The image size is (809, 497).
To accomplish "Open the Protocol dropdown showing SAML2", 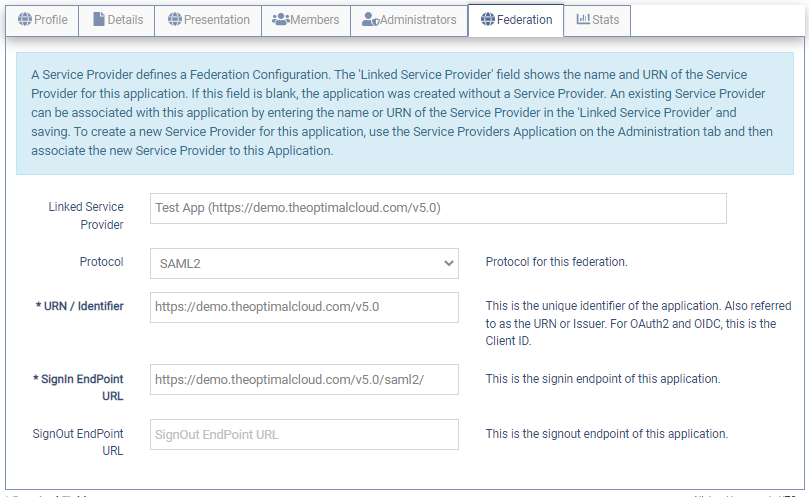I will pyautogui.click(x=304, y=264).
